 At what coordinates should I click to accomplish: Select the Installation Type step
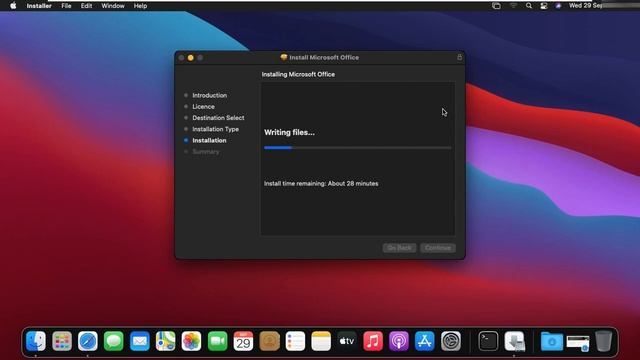pos(216,129)
